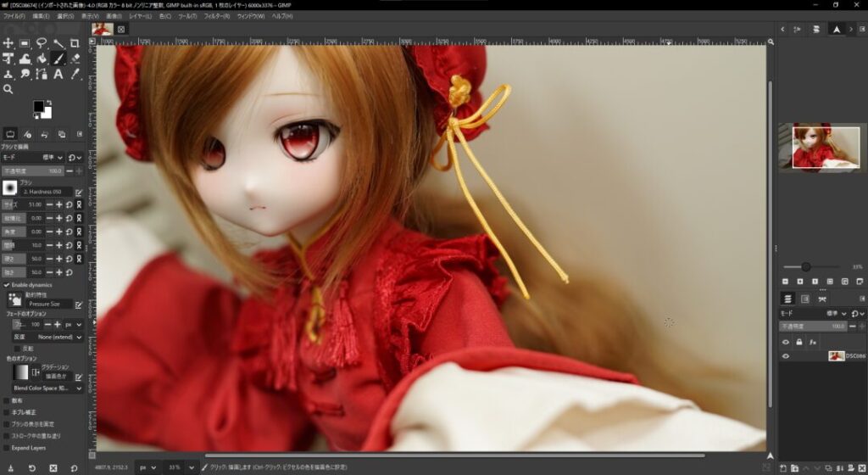The width and height of the screenshot is (868, 475).
Task: Select the Bucket Fill tool
Action: pyautogui.click(x=42, y=59)
